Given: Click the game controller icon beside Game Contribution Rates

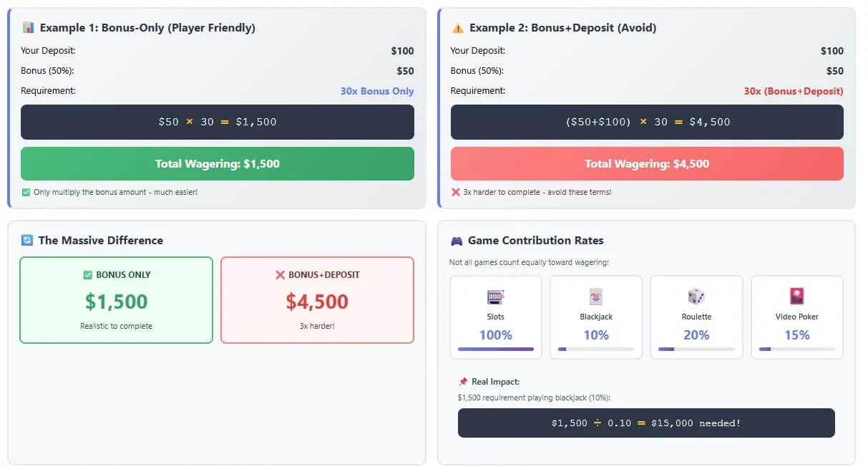Looking at the screenshot, I should 457,241.
